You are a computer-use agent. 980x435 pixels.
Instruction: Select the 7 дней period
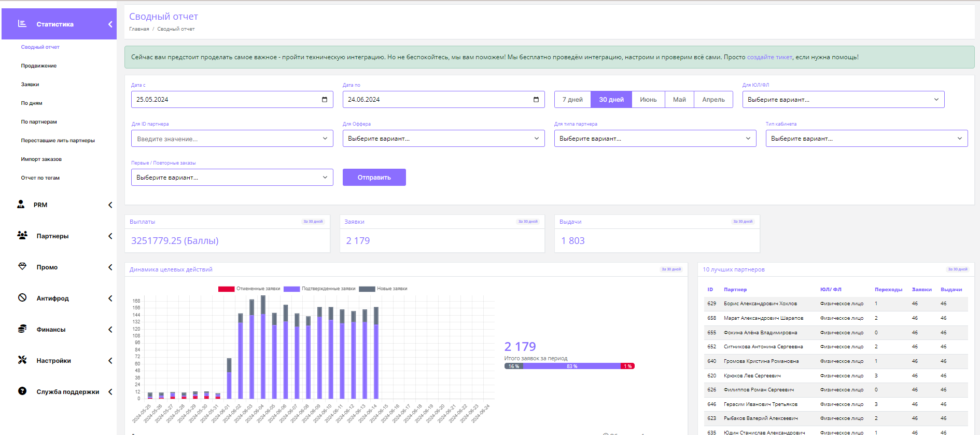pos(572,100)
